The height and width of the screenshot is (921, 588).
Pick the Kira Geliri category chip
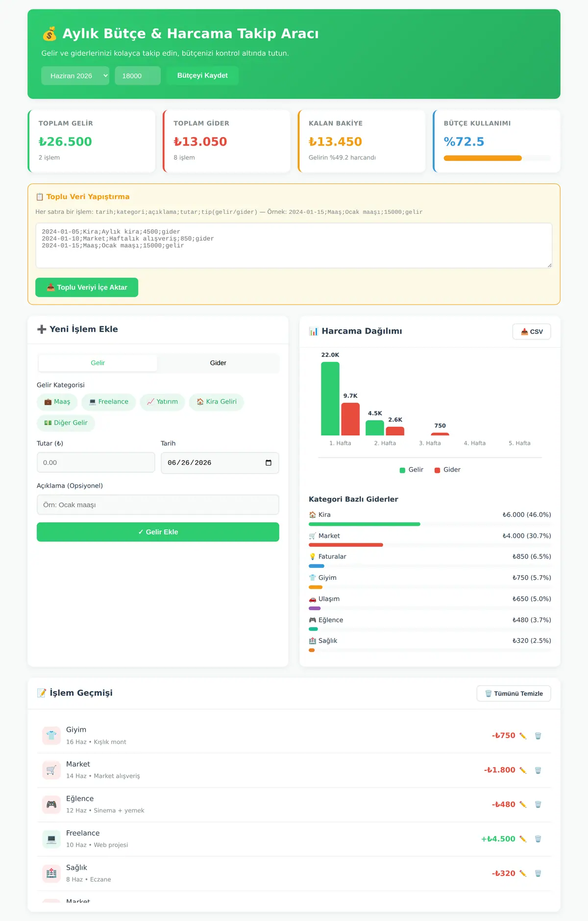coord(216,402)
